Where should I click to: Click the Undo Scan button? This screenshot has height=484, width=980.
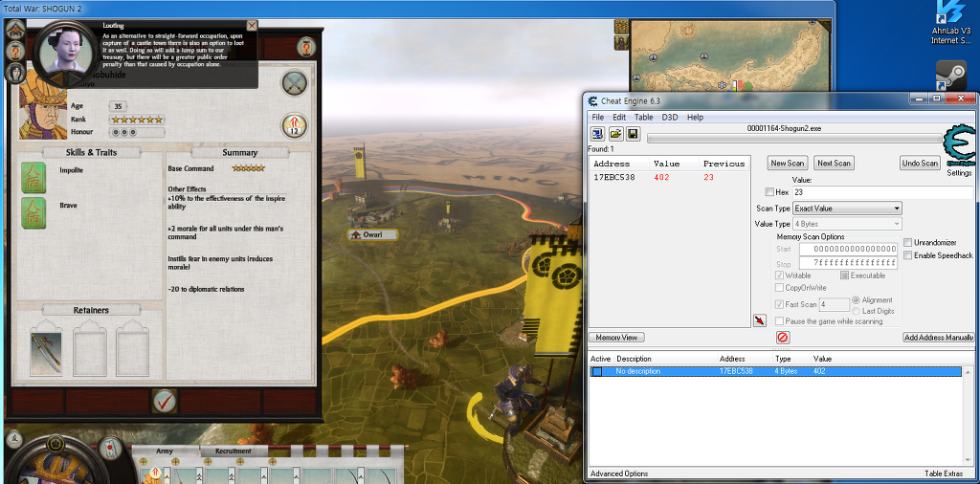(x=920, y=163)
